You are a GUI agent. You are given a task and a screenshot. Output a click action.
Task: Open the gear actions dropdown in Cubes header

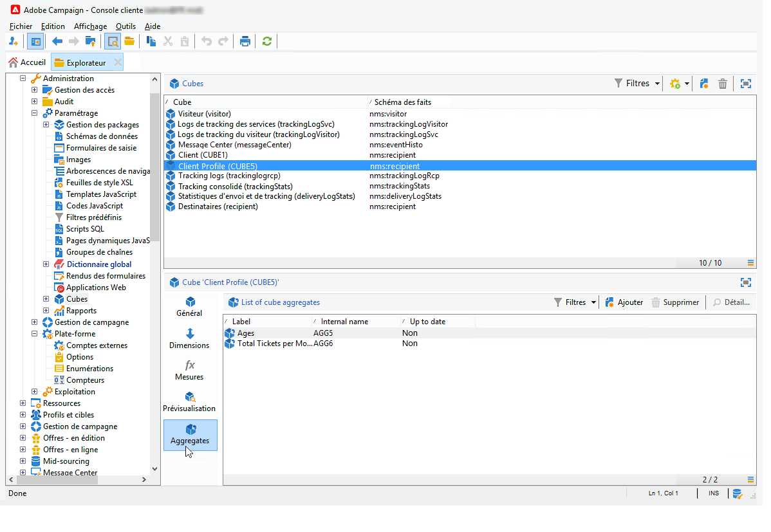tap(680, 84)
